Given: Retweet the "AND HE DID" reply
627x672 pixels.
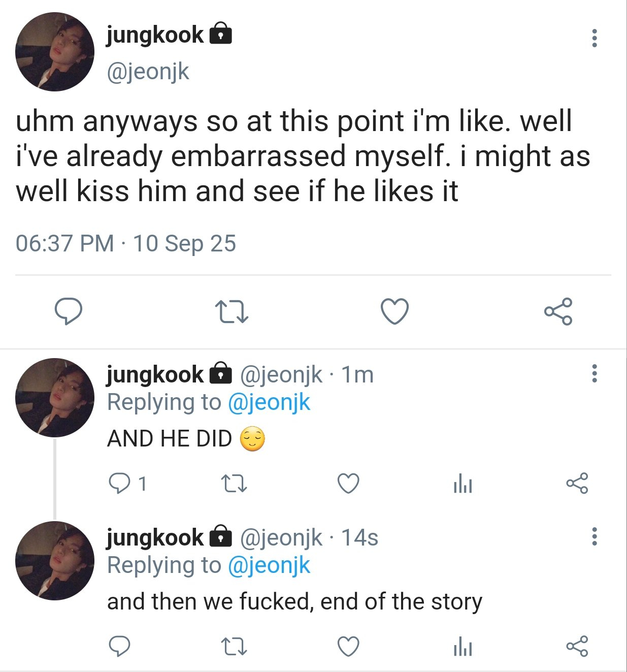Looking at the screenshot, I should [x=235, y=484].
